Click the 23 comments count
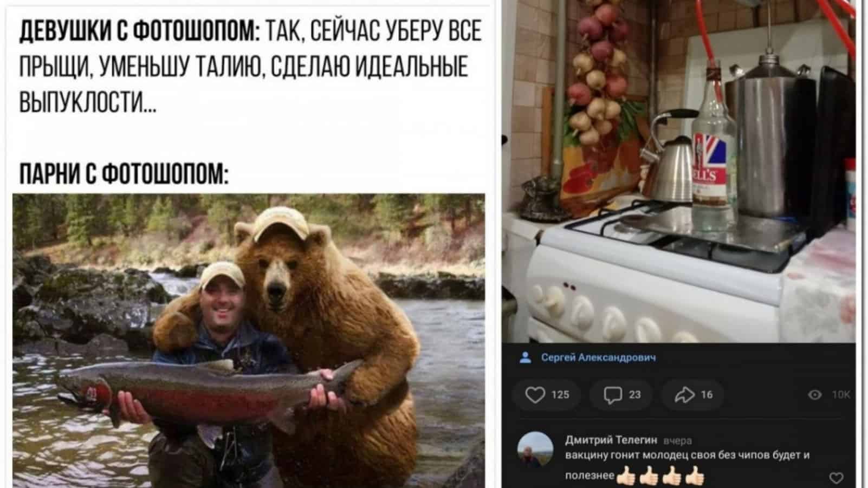868x488 pixels. [635, 395]
